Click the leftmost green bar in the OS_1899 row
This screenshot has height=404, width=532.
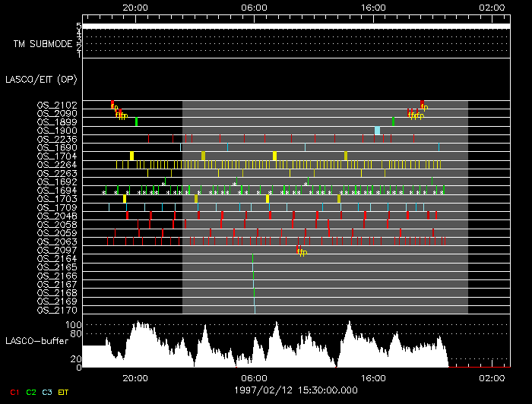coord(136,122)
